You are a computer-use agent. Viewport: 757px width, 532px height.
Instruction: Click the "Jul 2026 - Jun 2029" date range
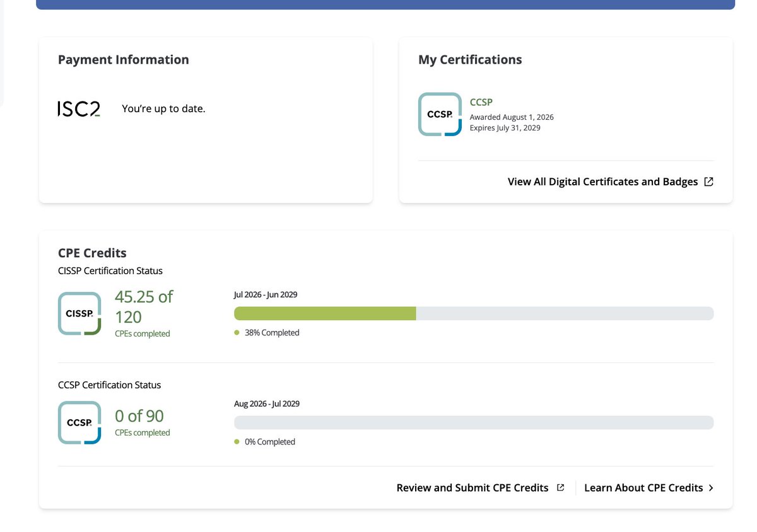coord(266,294)
